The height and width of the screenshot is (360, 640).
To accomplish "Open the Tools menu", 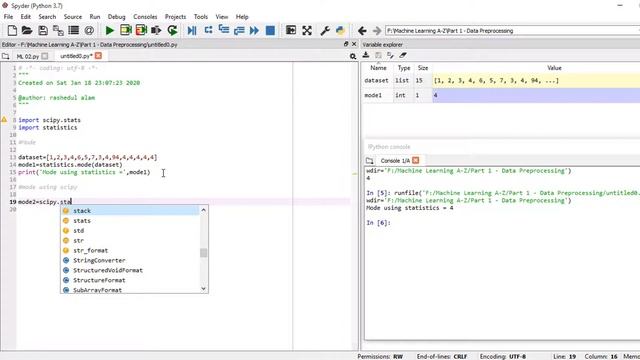I will 201,17.
